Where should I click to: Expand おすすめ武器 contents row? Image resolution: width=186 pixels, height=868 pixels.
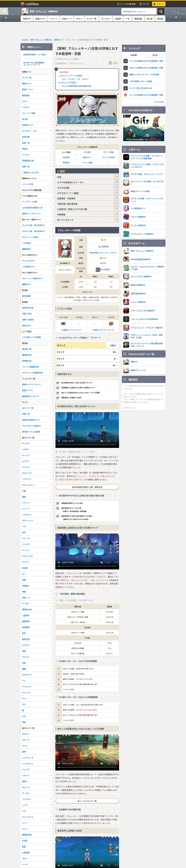87,188
